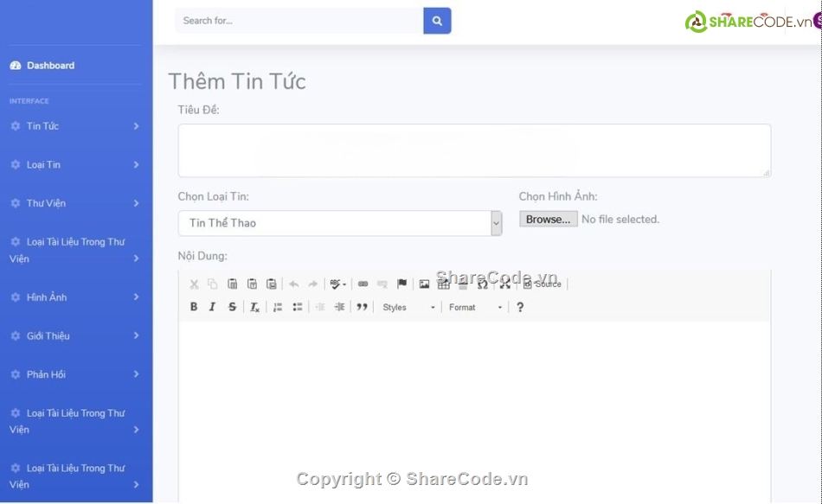This screenshot has height=504, width=822.
Task: Toggle italic formatting
Action: click(212, 307)
